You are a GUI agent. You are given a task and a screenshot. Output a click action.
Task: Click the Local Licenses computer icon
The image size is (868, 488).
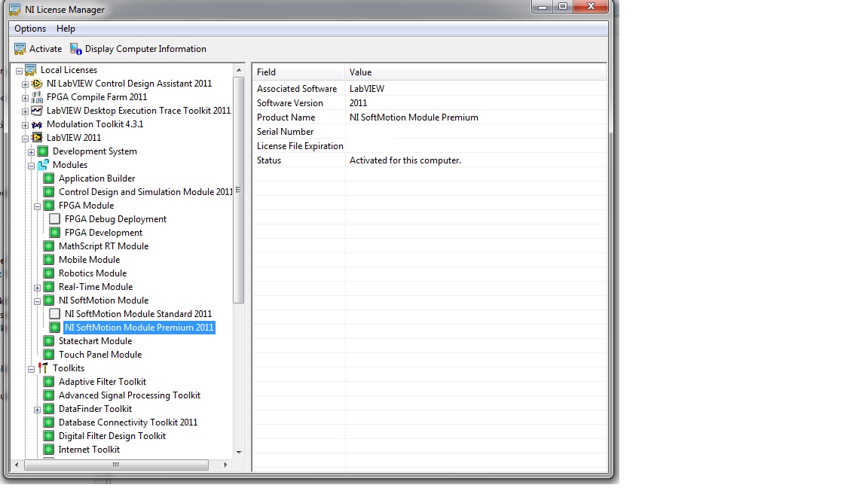click(x=31, y=70)
